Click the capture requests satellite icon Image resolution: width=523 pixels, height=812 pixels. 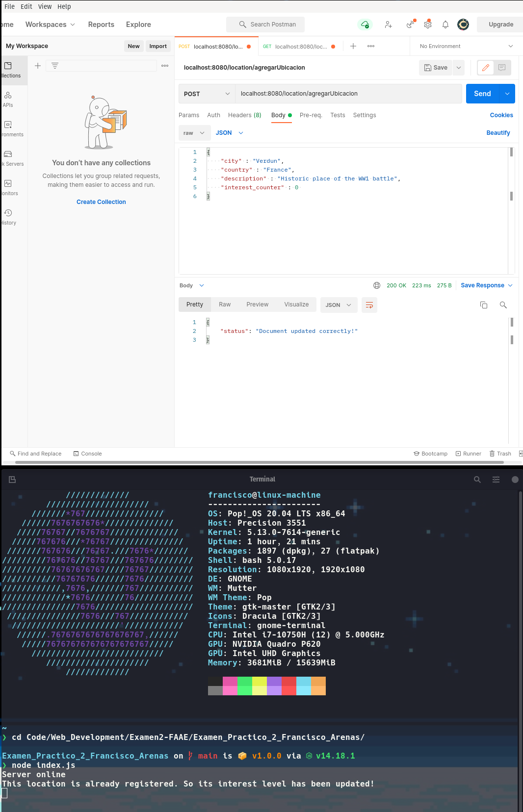[411, 24]
